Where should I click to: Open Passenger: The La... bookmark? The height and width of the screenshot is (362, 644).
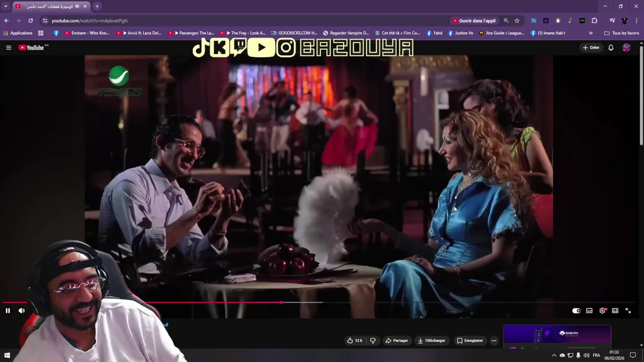(191, 33)
